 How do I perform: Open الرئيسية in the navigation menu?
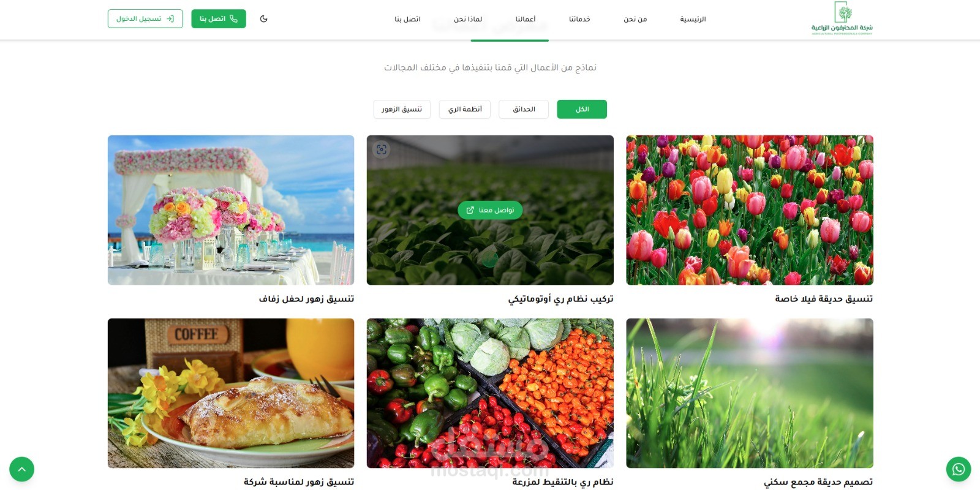pyautogui.click(x=693, y=19)
